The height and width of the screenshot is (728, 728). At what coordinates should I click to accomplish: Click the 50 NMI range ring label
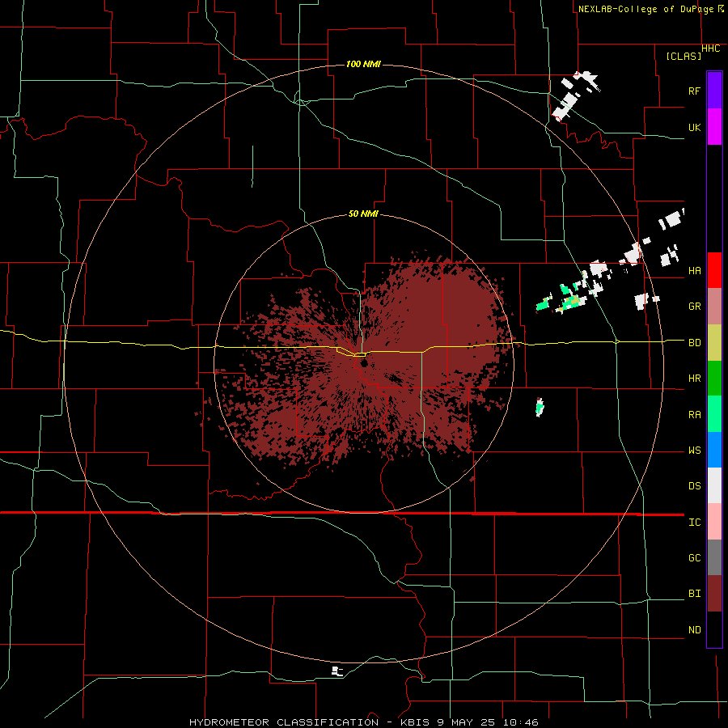pyautogui.click(x=363, y=214)
